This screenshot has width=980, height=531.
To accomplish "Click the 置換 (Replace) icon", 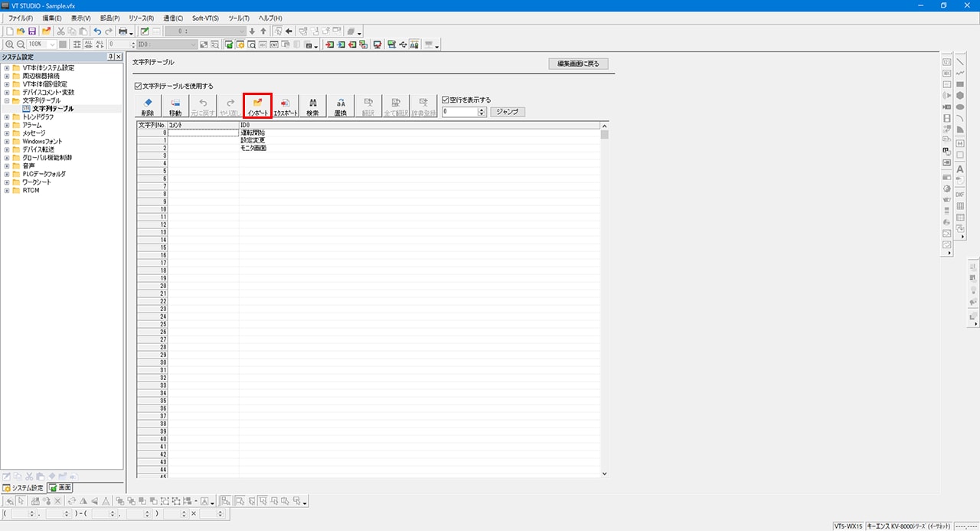I will (x=341, y=106).
